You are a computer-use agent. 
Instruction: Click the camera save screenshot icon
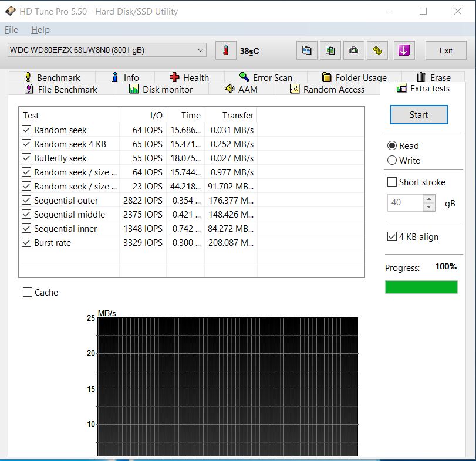(353, 50)
